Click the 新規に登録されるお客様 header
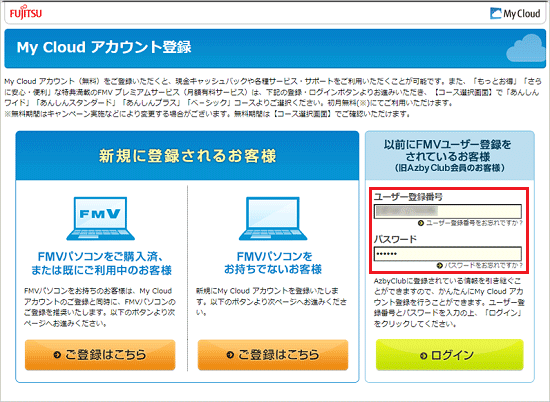Image resolution: width=550 pixels, height=402 pixels. pyautogui.click(x=188, y=156)
